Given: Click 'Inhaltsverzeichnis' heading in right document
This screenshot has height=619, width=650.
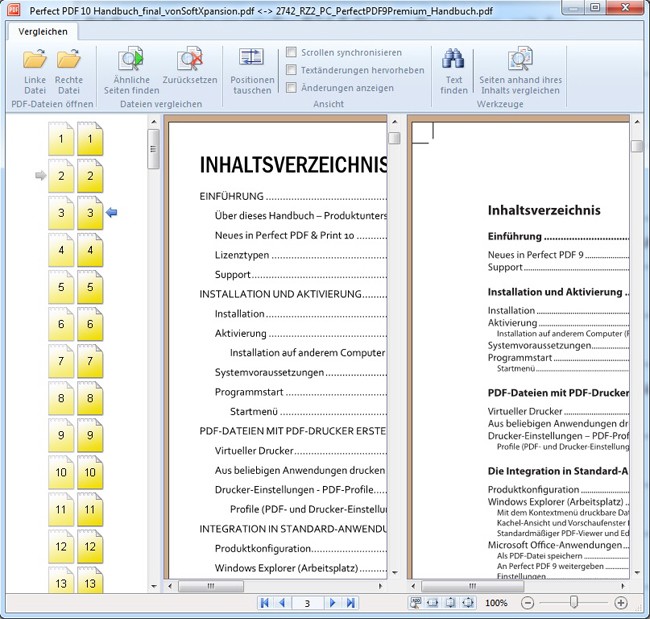Looking at the screenshot, I should 544,210.
